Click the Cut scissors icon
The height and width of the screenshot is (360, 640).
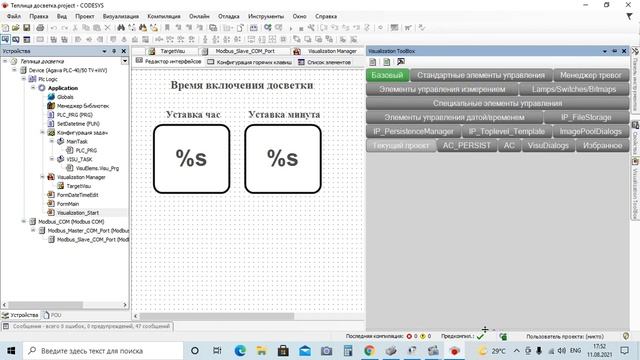pos(75,28)
